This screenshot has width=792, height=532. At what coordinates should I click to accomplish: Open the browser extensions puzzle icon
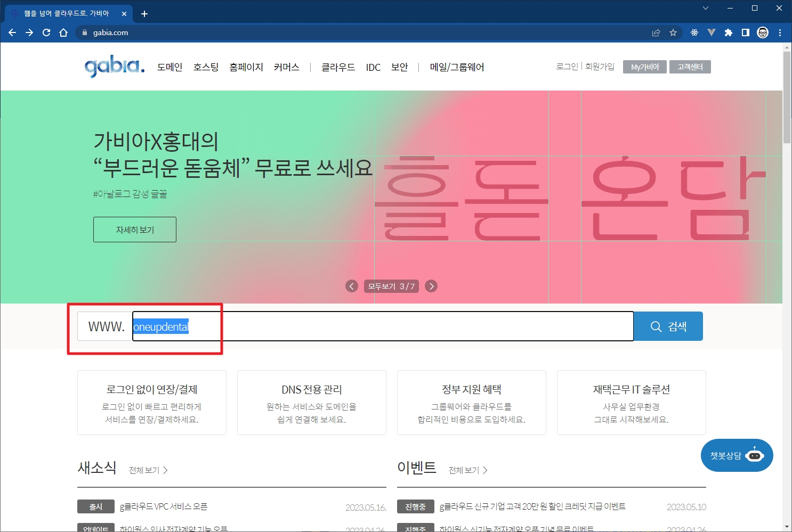(728, 32)
